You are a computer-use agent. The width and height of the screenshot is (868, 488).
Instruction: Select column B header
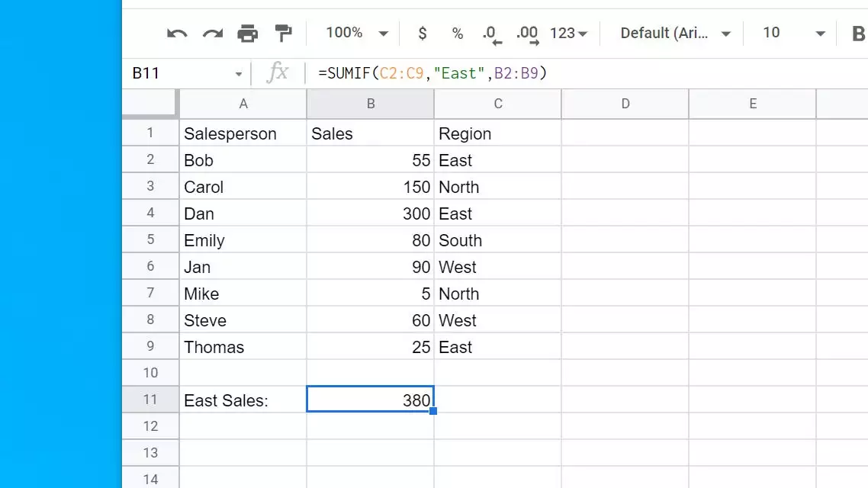pos(371,104)
